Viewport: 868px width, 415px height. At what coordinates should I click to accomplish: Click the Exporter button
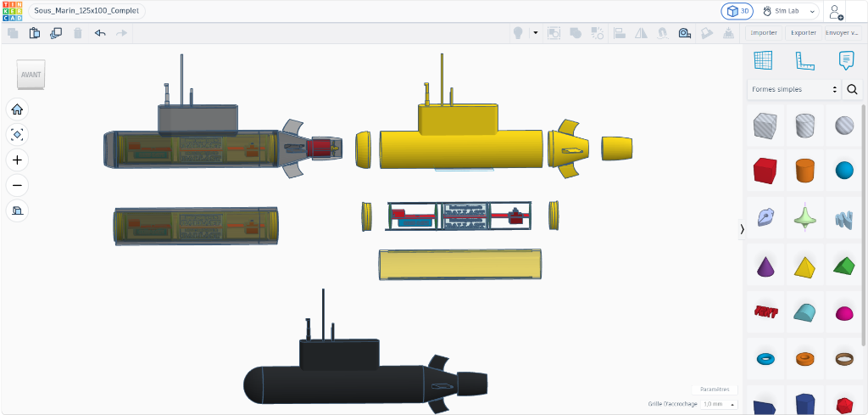[x=804, y=33]
